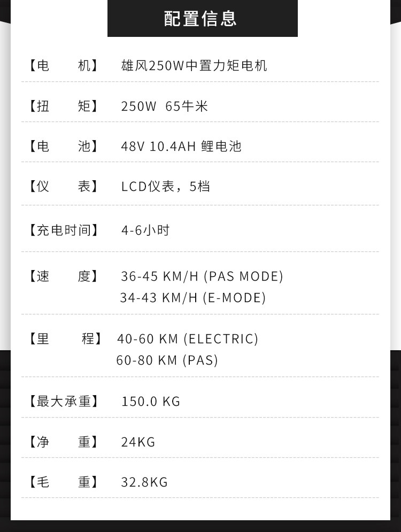Click the 配置信息 header banner

pos(202,18)
